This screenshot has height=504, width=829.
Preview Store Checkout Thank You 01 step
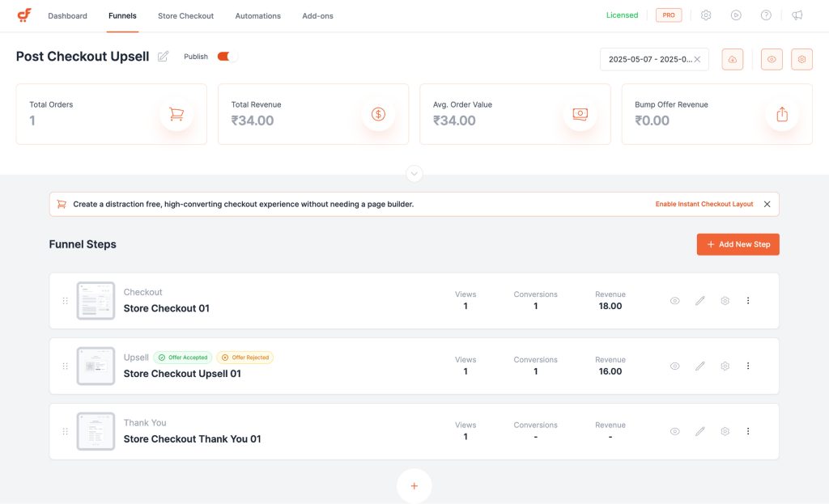click(x=674, y=431)
